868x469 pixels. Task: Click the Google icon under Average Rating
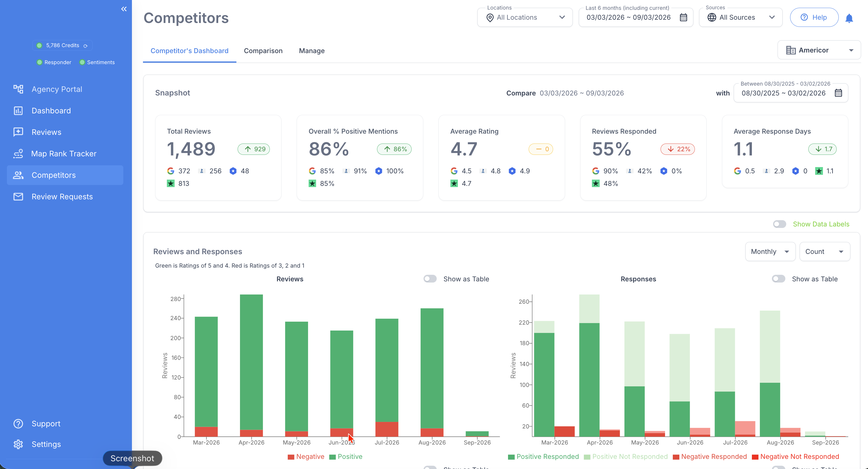(454, 171)
